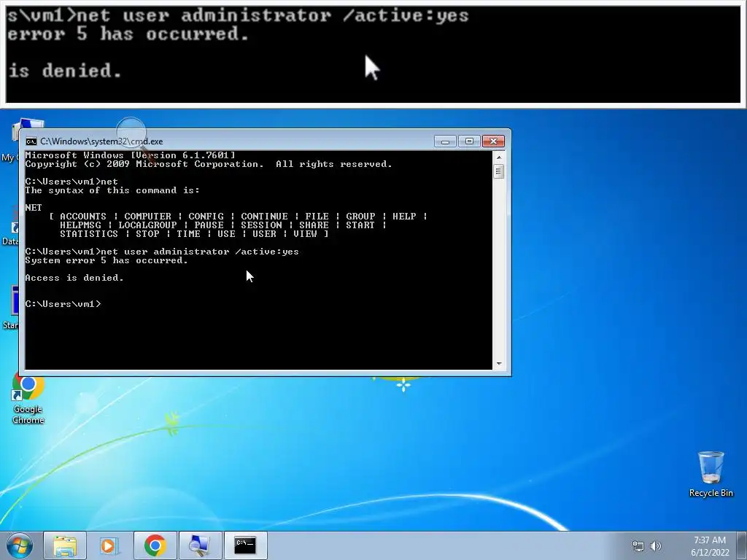Click the date 6/12/2022 in taskbar
The image size is (747, 560).
click(710, 553)
